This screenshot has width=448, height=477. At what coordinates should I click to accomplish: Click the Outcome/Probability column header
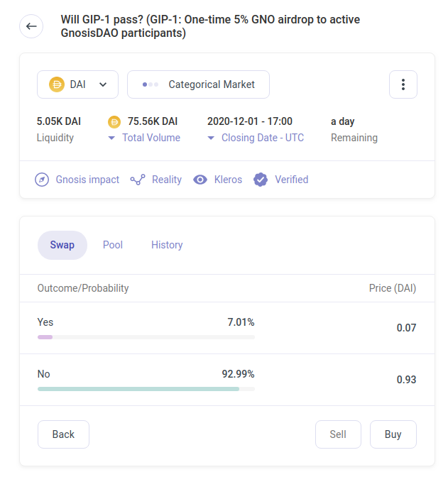[x=83, y=288]
